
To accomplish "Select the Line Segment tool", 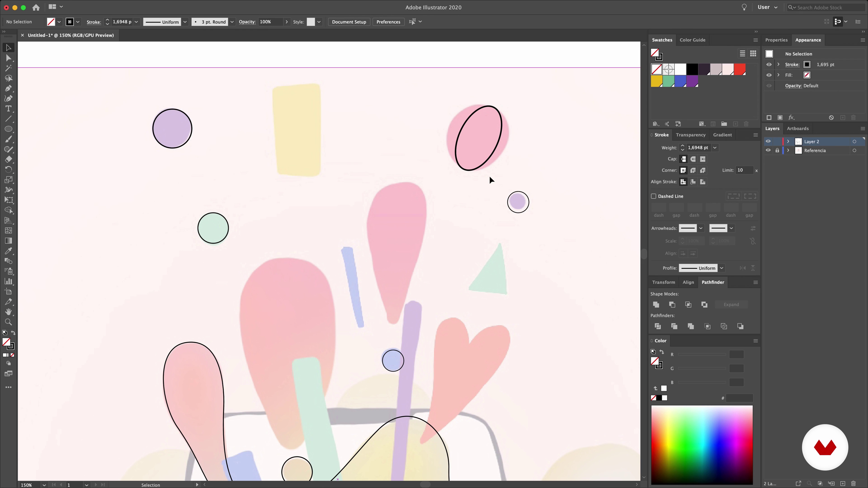I will (8, 119).
